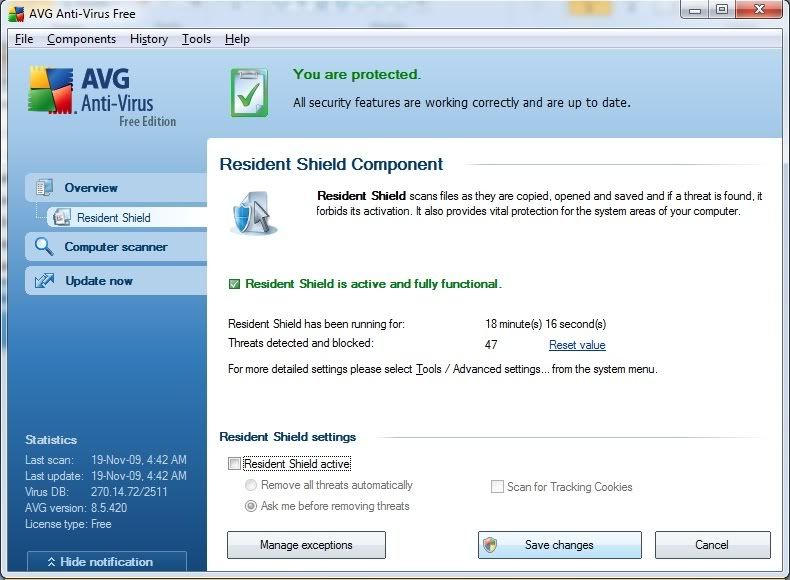
Task: Click the large Resident Shield component icon
Action: coord(253,214)
